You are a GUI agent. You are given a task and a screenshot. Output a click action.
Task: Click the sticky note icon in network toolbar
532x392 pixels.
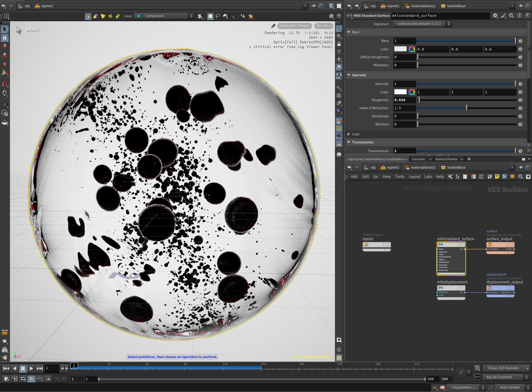497,177
